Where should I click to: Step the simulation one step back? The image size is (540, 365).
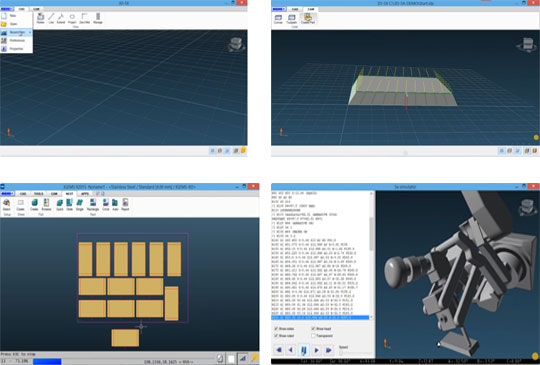(x=291, y=350)
